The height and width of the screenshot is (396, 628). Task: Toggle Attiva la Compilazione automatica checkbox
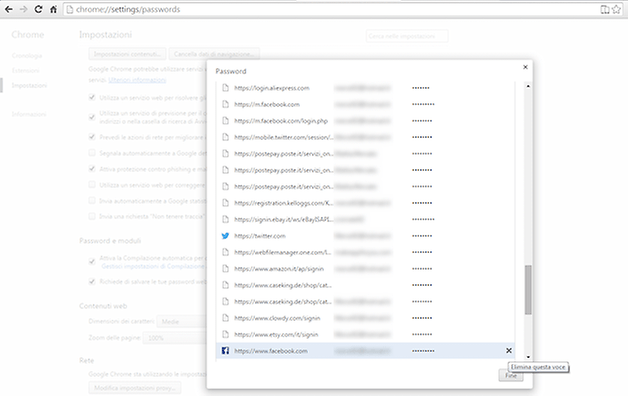pos(92,261)
